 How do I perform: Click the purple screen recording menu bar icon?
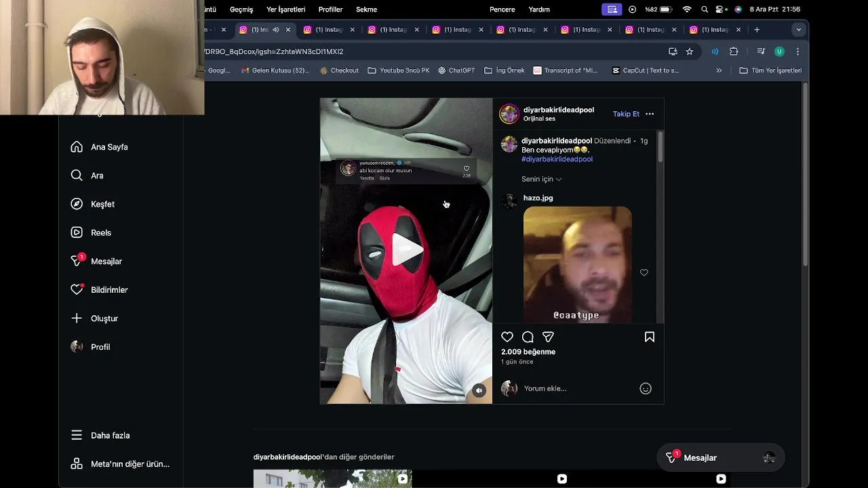pyautogui.click(x=612, y=9)
